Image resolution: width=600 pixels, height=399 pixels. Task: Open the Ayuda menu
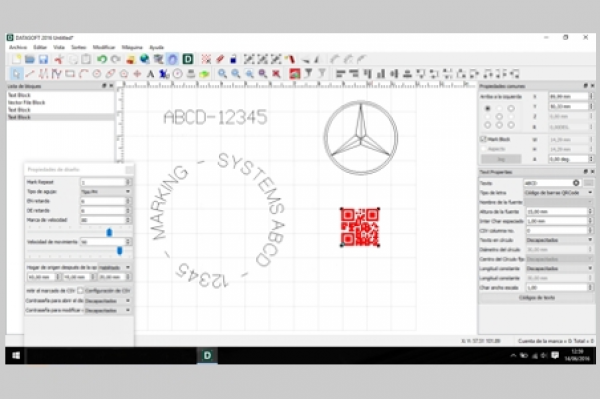(x=157, y=47)
